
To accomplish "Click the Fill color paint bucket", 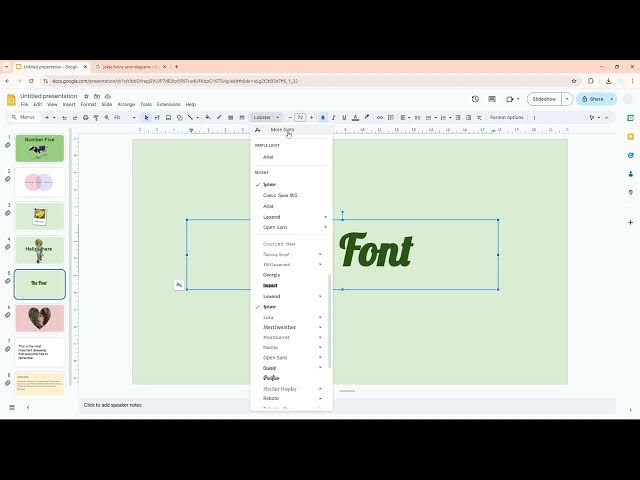I will 208,118.
